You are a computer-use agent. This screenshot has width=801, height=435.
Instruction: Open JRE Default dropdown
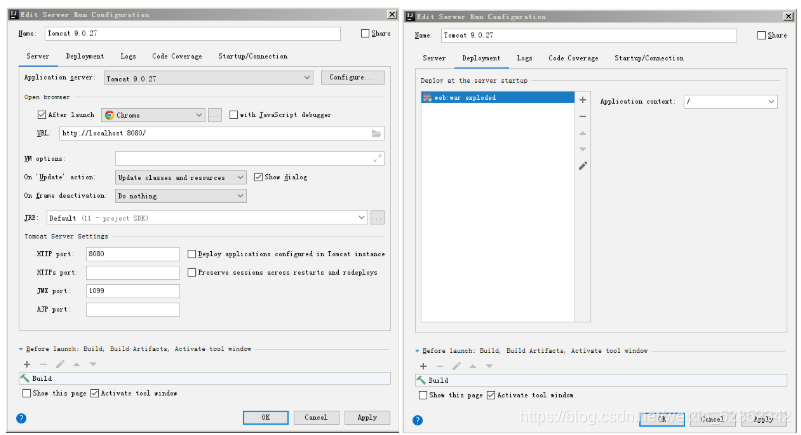pyautogui.click(x=207, y=218)
